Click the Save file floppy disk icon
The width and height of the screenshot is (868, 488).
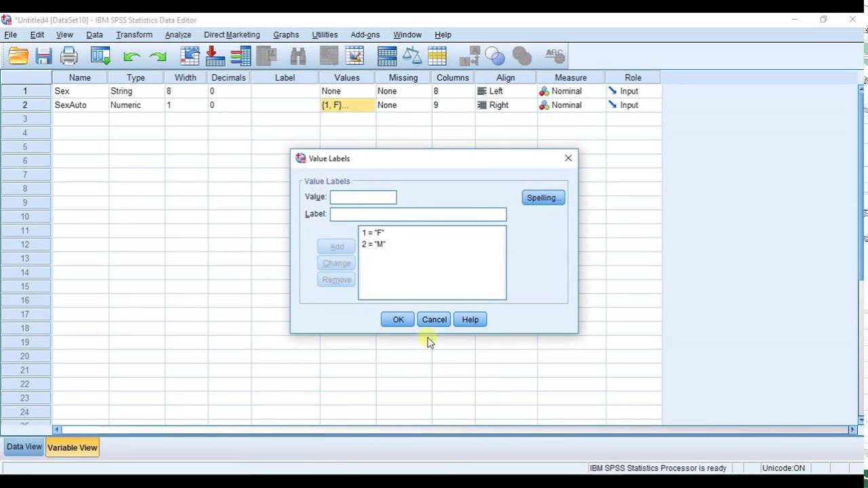(x=44, y=56)
